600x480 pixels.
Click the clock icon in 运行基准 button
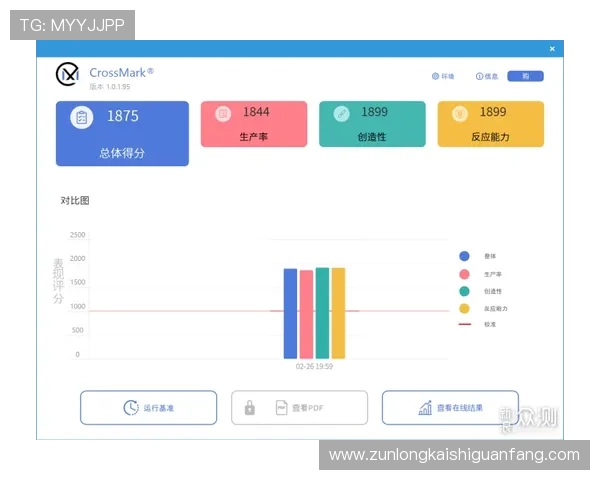131,408
